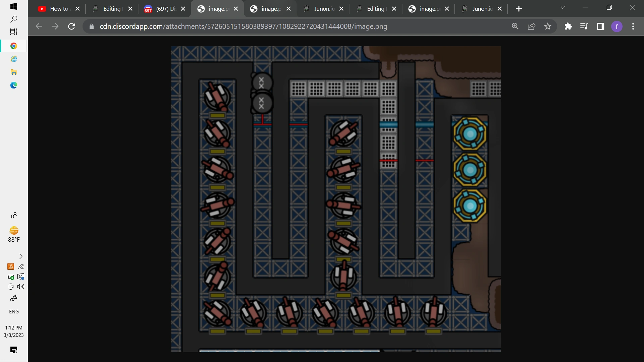
Task: Bookmark this page with star icon
Action: (548, 26)
